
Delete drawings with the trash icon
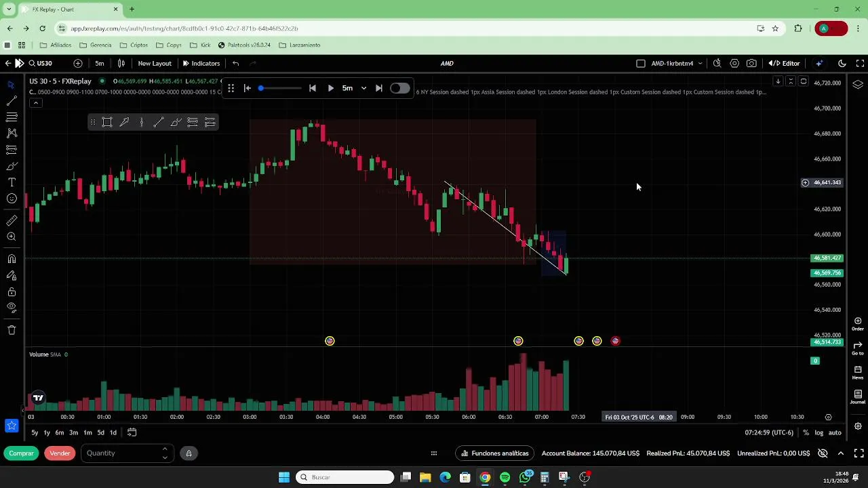pos(12,330)
